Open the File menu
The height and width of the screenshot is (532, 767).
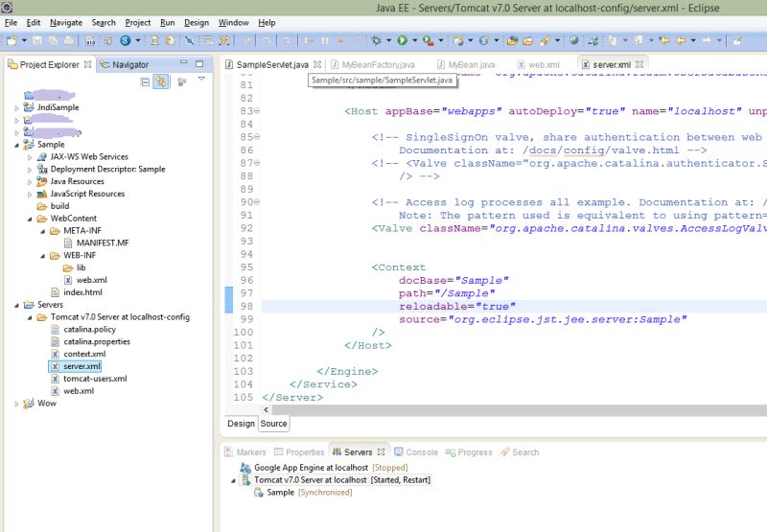11,22
